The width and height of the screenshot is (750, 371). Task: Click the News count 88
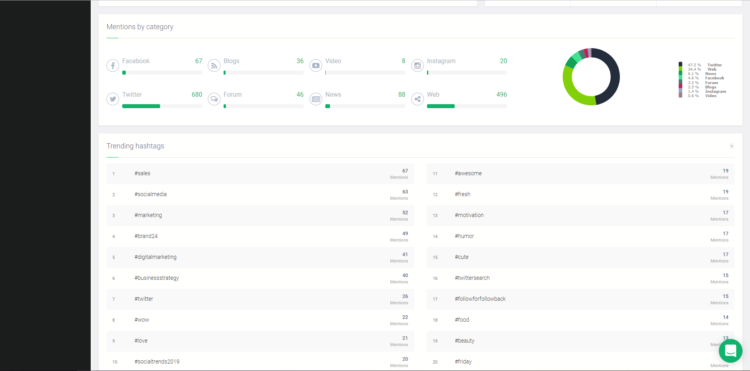(402, 95)
